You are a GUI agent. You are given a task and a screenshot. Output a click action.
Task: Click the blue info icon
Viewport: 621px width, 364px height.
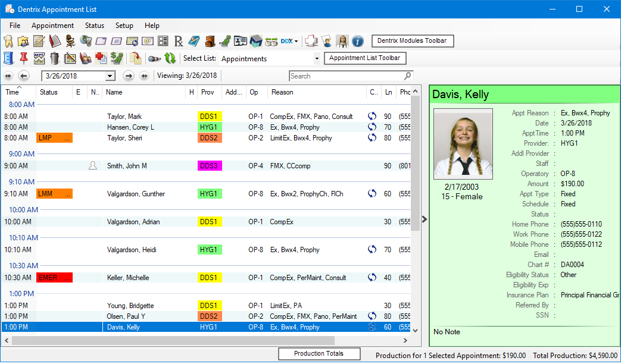coord(357,41)
